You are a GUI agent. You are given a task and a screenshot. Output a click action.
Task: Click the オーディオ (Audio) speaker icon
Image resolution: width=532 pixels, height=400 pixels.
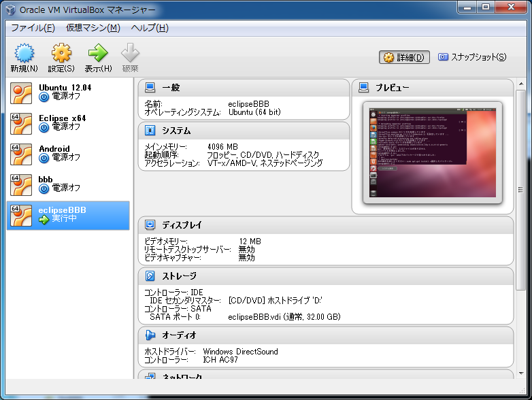[150, 335]
